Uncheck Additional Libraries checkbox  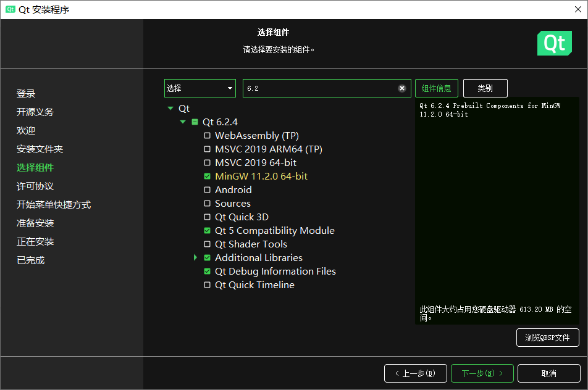click(x=207, y=258)
